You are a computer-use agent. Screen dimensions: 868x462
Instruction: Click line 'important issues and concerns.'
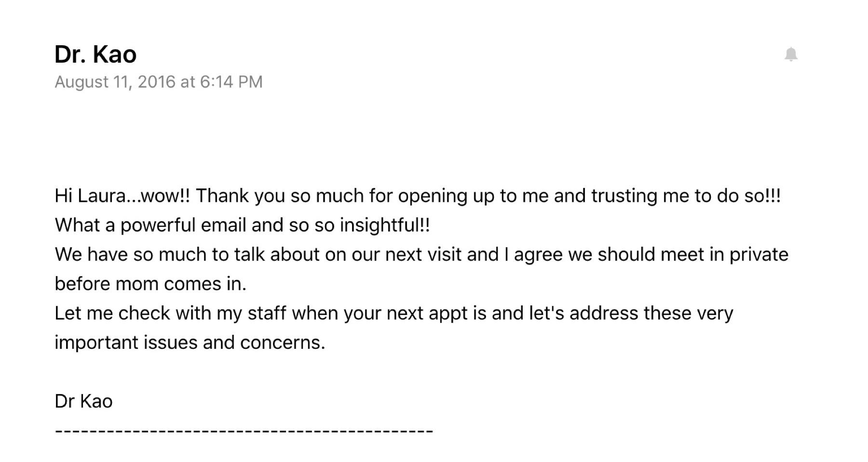(190, 343)
